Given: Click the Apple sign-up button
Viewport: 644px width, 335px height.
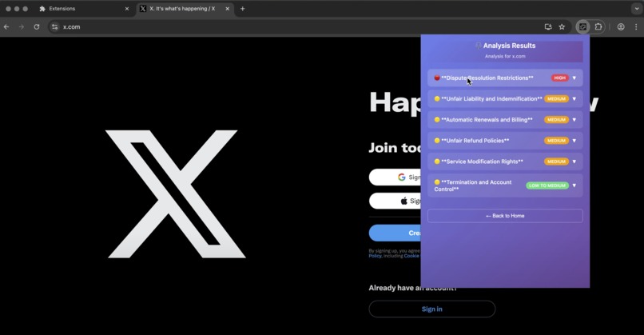Looking at the screenshot, I should [x=395, y=201].
